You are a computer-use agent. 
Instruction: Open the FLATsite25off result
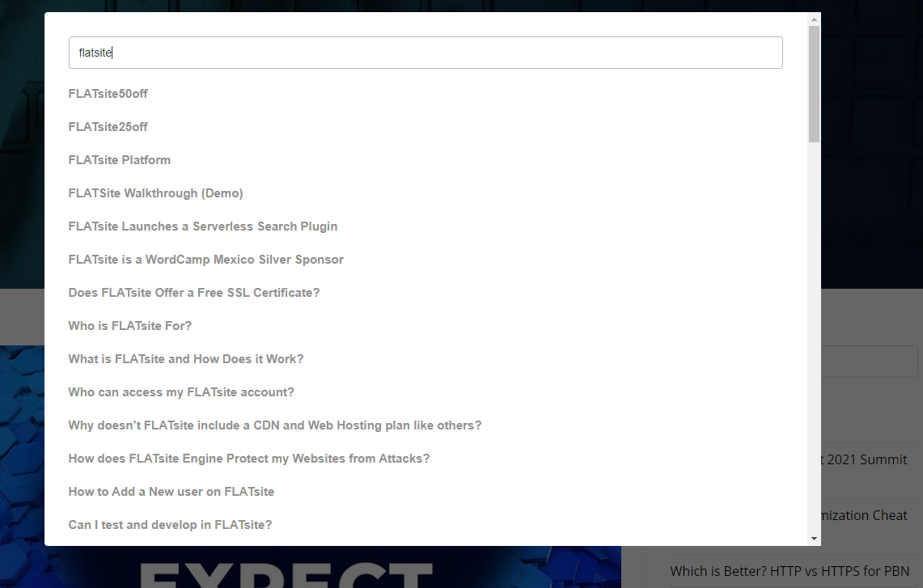tap(108, 126)
